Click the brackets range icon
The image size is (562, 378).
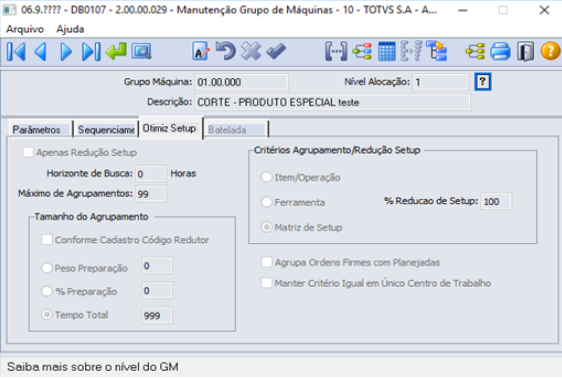tap(336, 51)
